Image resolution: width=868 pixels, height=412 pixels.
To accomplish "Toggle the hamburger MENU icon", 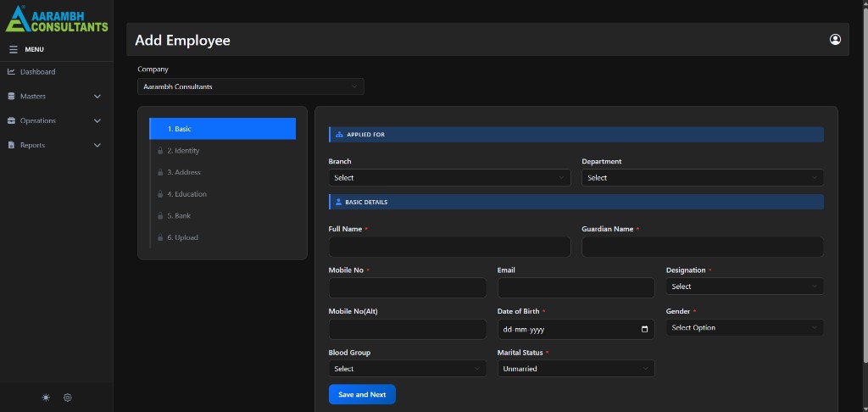I will (14, 50).
